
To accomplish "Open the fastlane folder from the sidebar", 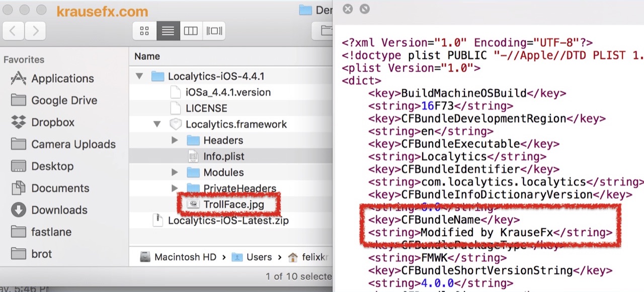I will click(x=52, y=232).
